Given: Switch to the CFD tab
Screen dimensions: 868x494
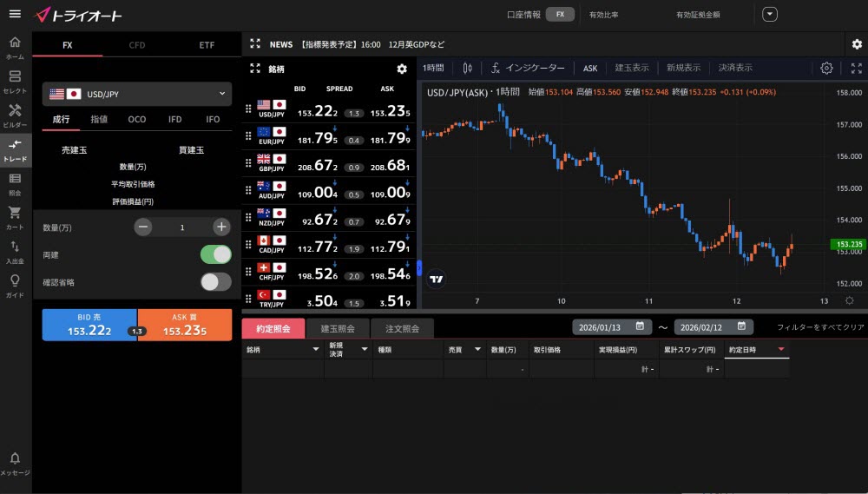Looking at the screenshot, I should point(137,44).
